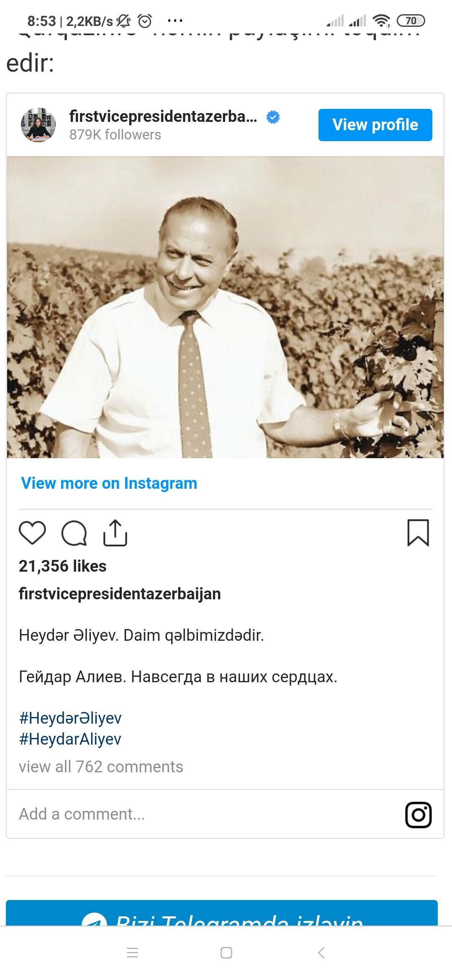
Task: Like the post with the heart icon
Action: (x=32, y=533)
